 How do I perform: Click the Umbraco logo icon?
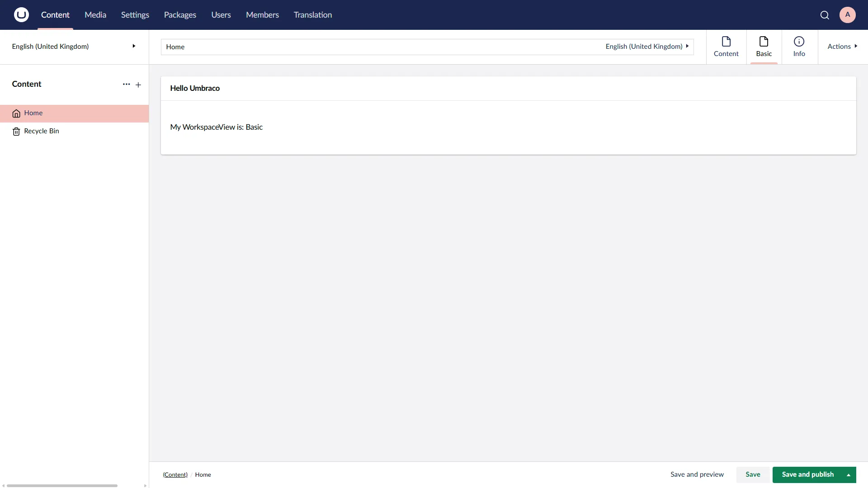click(21, 15)
